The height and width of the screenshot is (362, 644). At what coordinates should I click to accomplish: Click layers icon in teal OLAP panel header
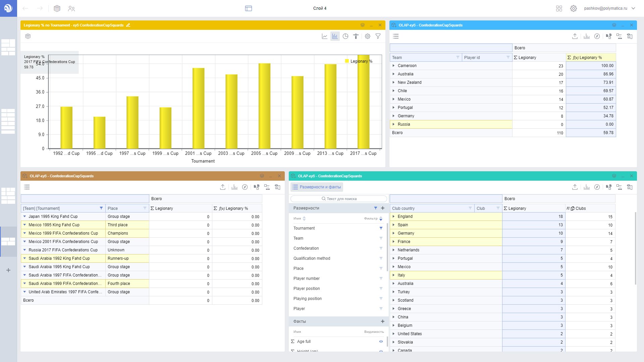(x=614, y=176)
